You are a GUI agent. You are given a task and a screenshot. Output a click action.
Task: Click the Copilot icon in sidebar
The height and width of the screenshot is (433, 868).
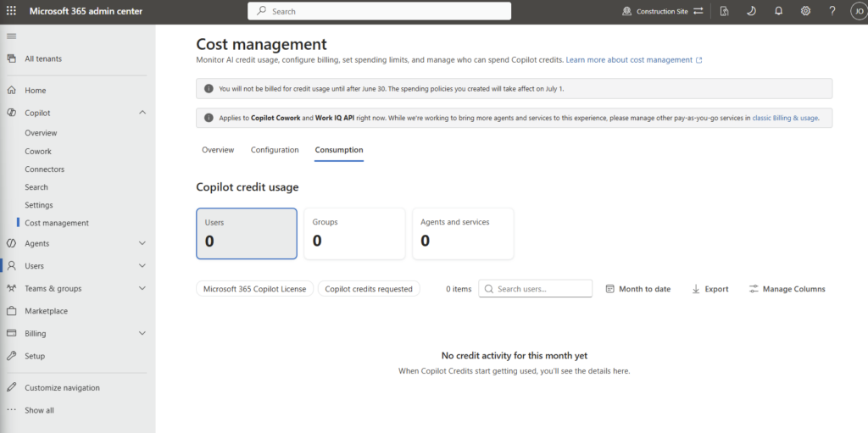pos(11,113)
